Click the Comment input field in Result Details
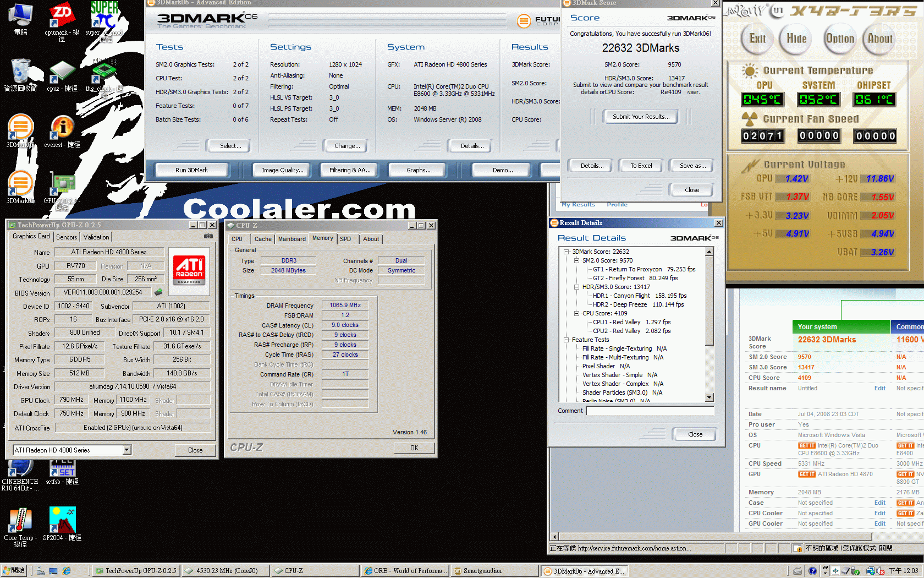The height and width of the screenshot is (578, 924). [650, 411]
